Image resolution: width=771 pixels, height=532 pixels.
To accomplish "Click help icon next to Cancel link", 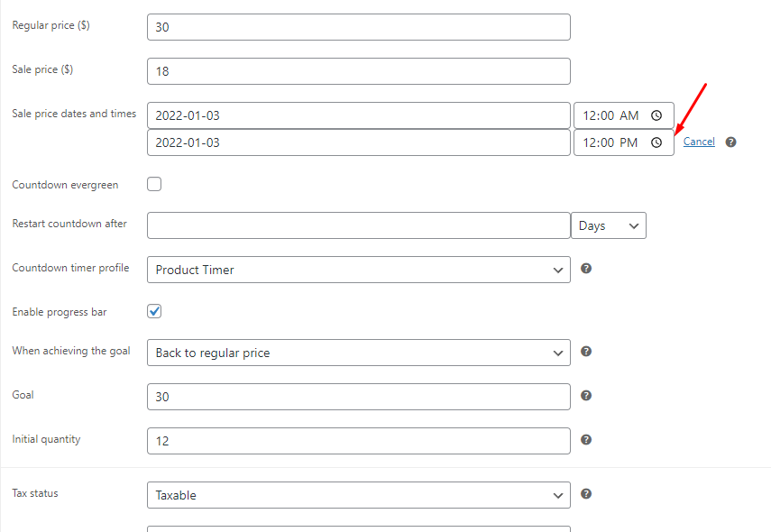I will 731,142.
